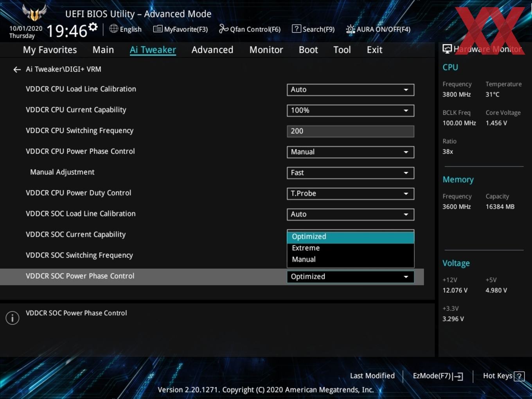The image size is (532, 399).
Task: Select VDDCR SOC Power Phase Control row
Action: pos(212,277)
